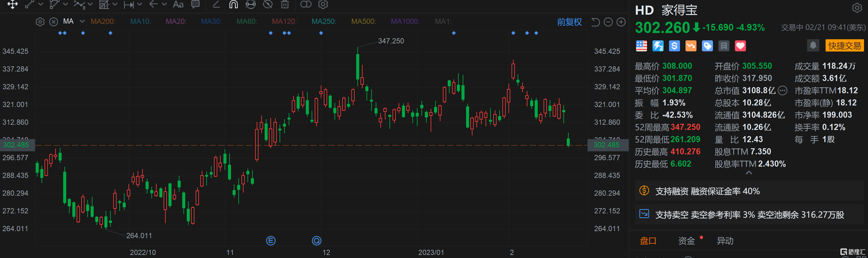Select the arrow annotation tool
The height and width of the screenshot is (258, 868).
pyautogui.click(x=154, y=4)
